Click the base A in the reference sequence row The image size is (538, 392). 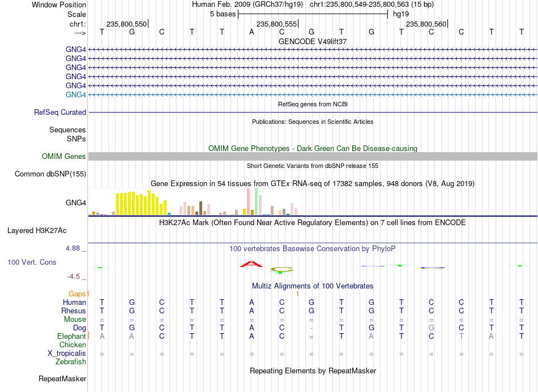(251, 32)
